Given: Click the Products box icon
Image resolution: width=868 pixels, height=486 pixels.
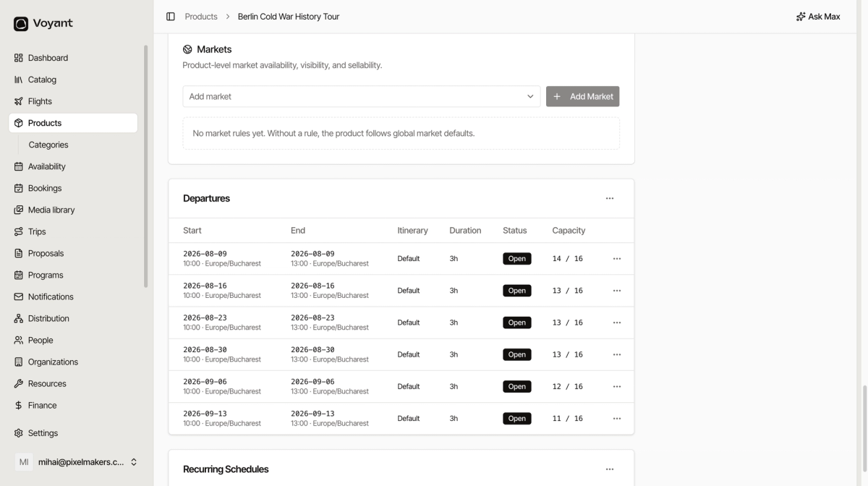Looking at the screenshot, I should click(19, 123).
